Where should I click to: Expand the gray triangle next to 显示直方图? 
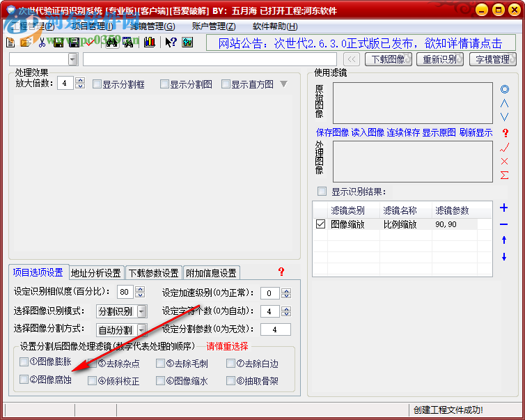pyautogui.click(x=284, y=84)
